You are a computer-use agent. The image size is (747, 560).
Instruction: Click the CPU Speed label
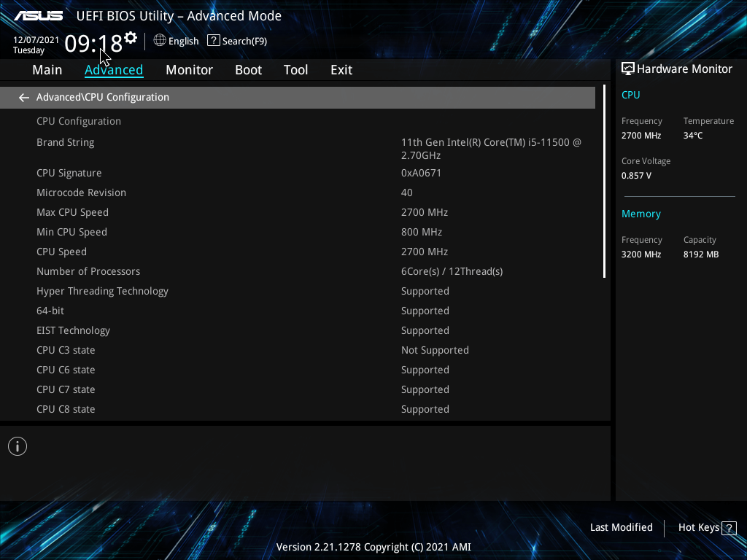pos(61,252)
